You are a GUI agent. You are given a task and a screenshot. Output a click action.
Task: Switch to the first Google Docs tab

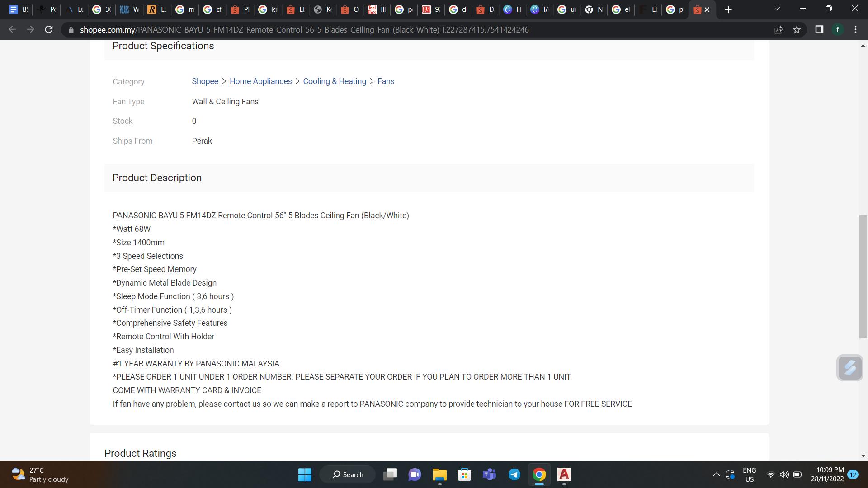coord(18,9)
